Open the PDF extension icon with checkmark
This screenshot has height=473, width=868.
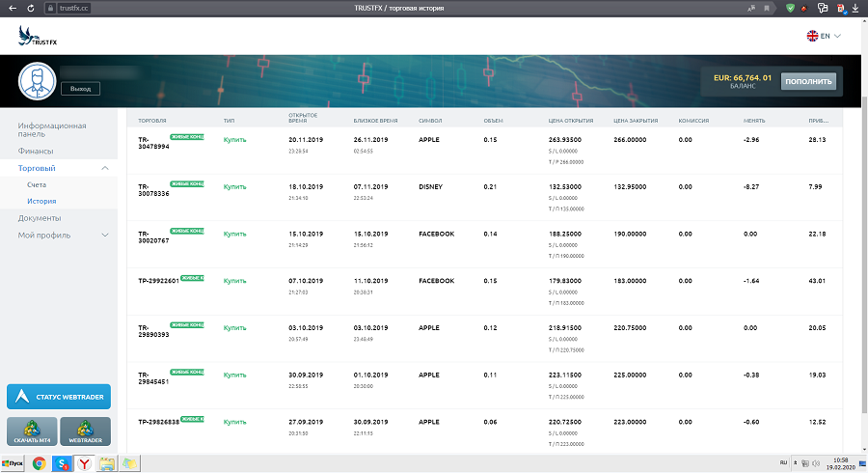pos(841,9)
